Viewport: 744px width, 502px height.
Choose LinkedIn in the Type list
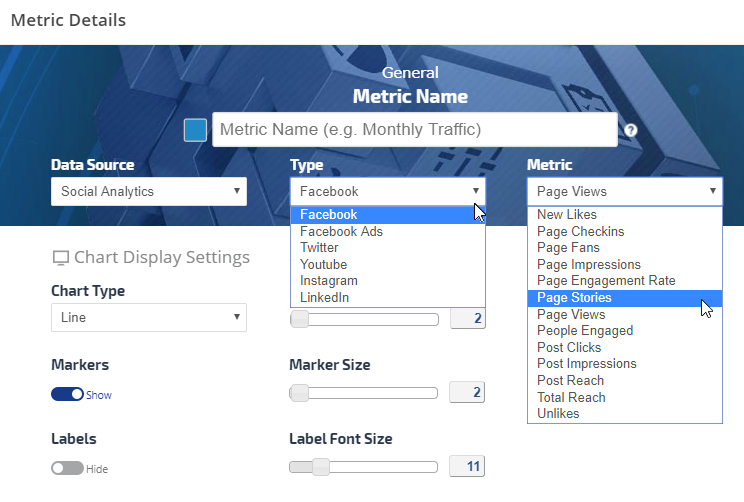pyautogui.click(x=325, y=298)
